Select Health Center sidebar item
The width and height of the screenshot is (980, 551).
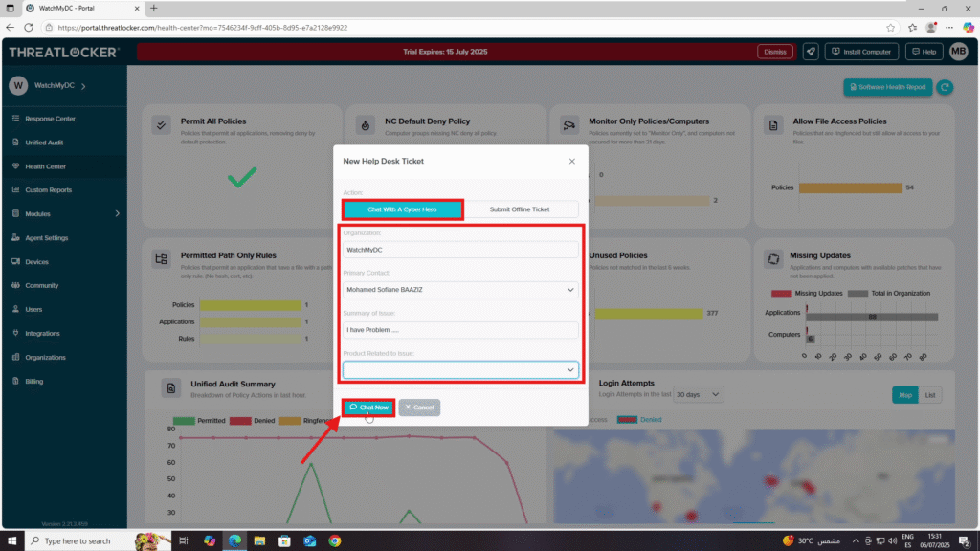(x=45, y=166)
